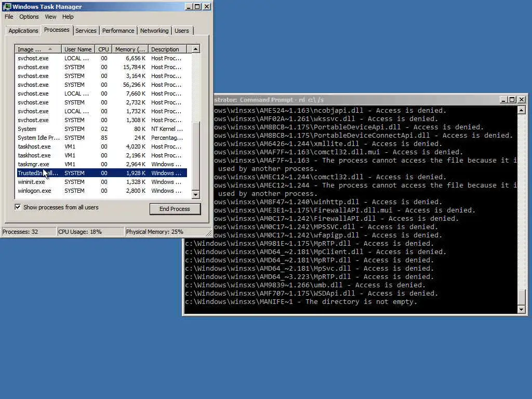This screenshot has width=532, height=399.
Task: Click the MpSvc.dll access denied line
Action: [x=310, y=269]
